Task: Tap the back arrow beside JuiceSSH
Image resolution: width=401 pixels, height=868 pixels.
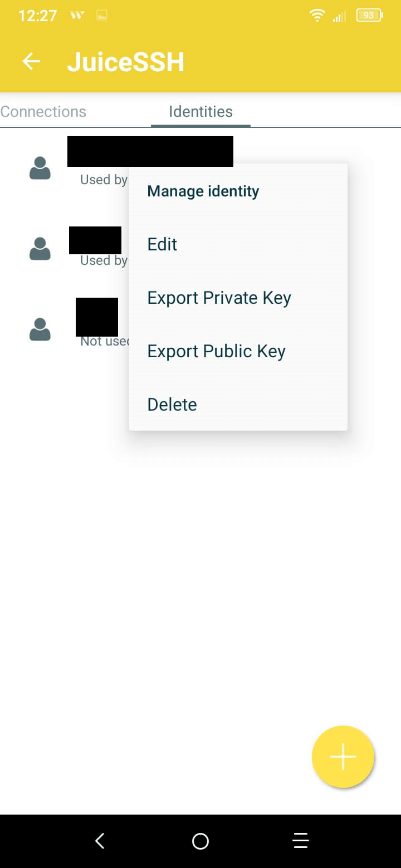Action: point(31,62)
